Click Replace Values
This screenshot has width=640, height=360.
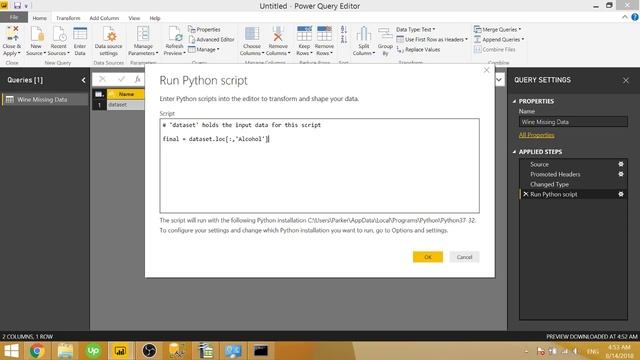pyautogui.click(x=418, y=49)
